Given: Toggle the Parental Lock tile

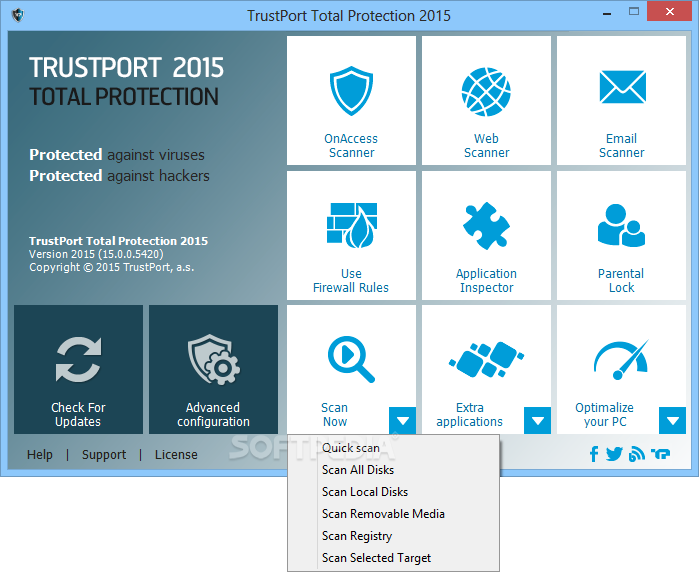Looking at the screenshot, I should (621, 235).
